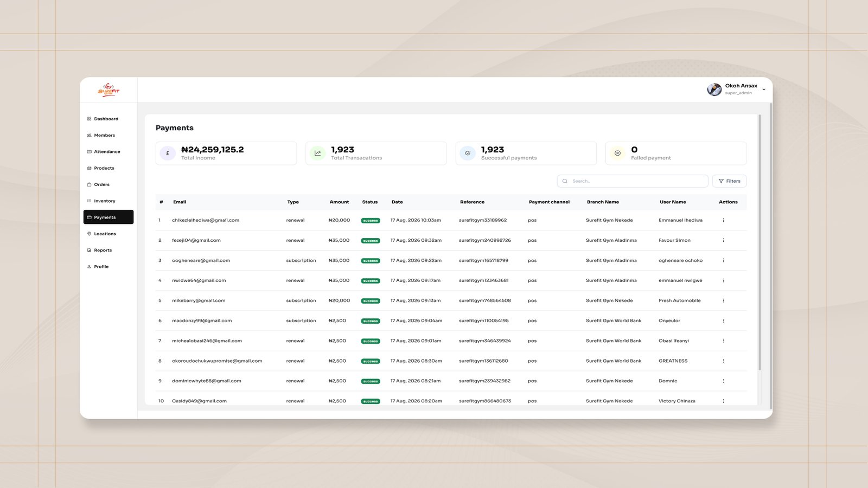Click user name Obasi Ifeanyi
Viewport: 868px width, 488px height.
(674, 341)
